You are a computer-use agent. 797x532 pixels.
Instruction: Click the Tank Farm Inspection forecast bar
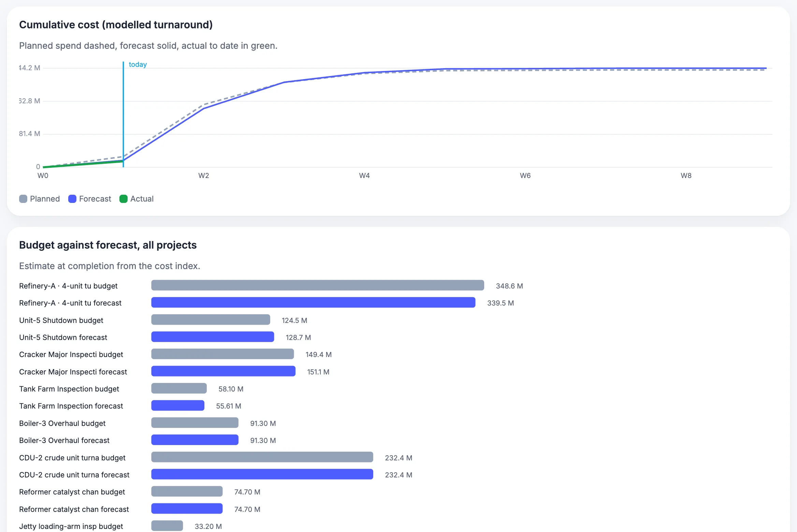coord(178,405)
